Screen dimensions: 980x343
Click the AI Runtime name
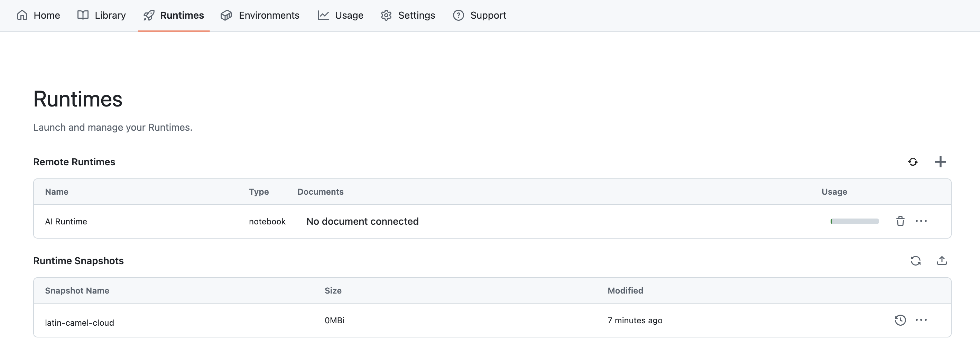tap(66, 222)
